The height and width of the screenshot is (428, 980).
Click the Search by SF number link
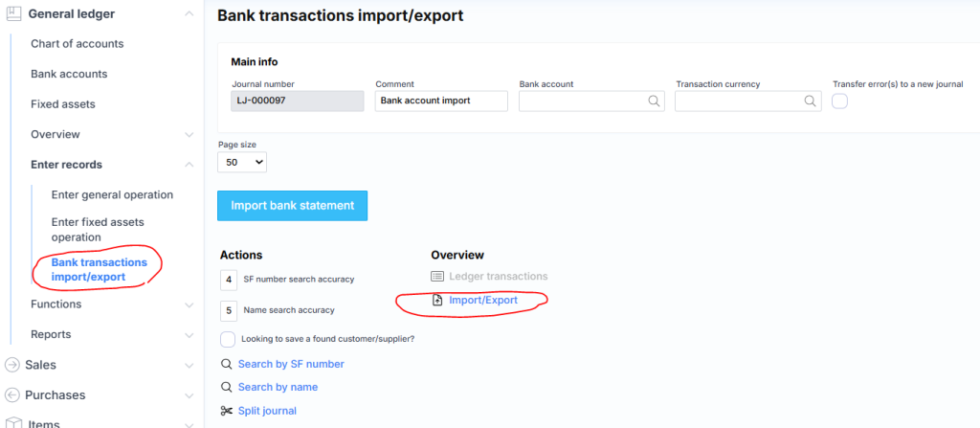(291, 364)
